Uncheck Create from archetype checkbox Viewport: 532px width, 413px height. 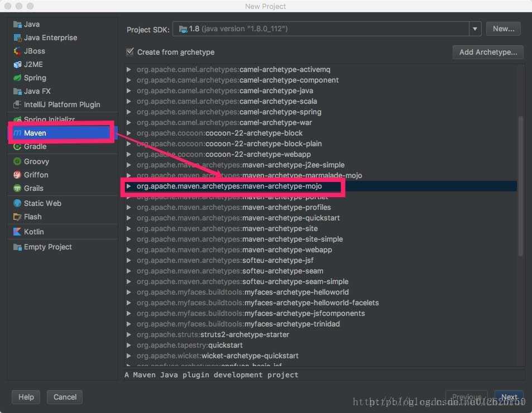130,52
